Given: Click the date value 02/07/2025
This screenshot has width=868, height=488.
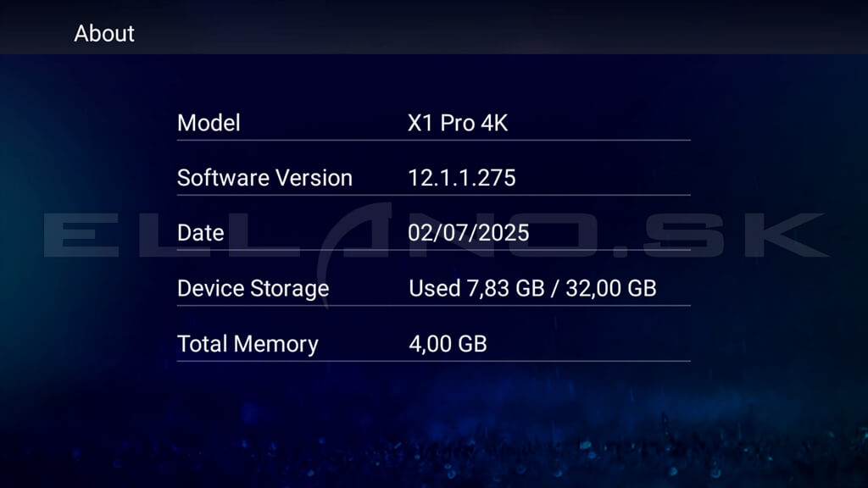Looking at the screenshot, I should click(x=469, y=233).
